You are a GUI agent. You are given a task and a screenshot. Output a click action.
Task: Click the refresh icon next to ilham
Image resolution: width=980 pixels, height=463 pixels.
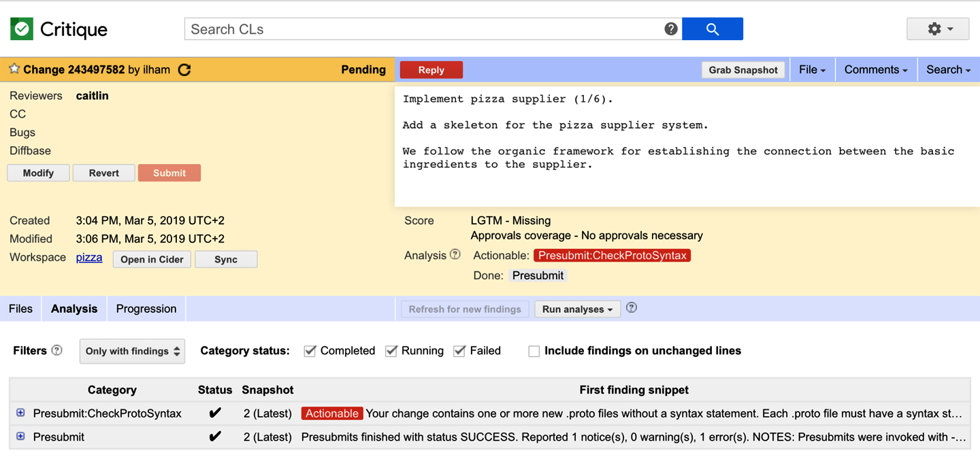[184, 69]
